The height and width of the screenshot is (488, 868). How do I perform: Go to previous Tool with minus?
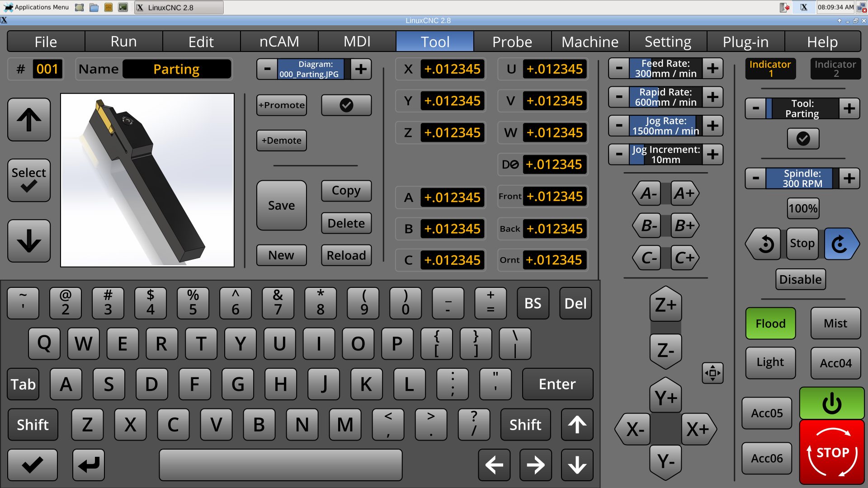point(755,108)
